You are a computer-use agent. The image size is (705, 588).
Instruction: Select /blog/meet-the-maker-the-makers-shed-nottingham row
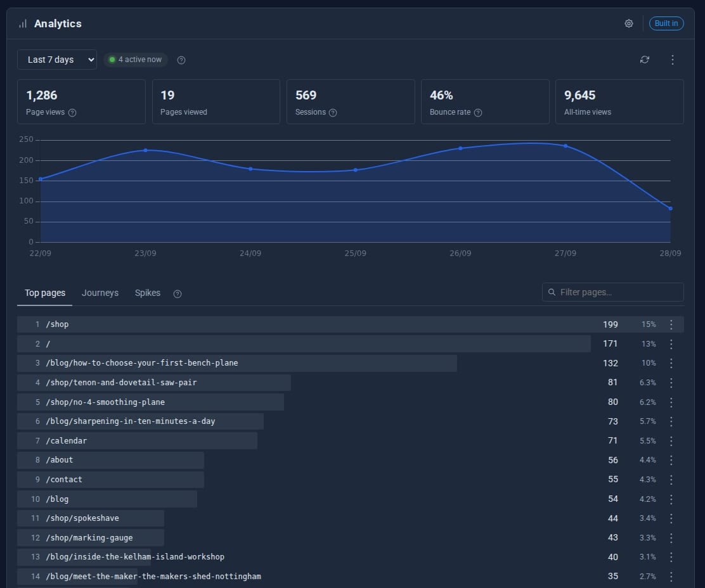pyautogui.click(x=350, y=577)
